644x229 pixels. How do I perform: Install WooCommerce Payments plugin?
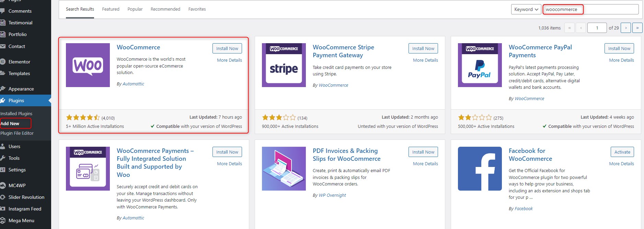point(227,152)
